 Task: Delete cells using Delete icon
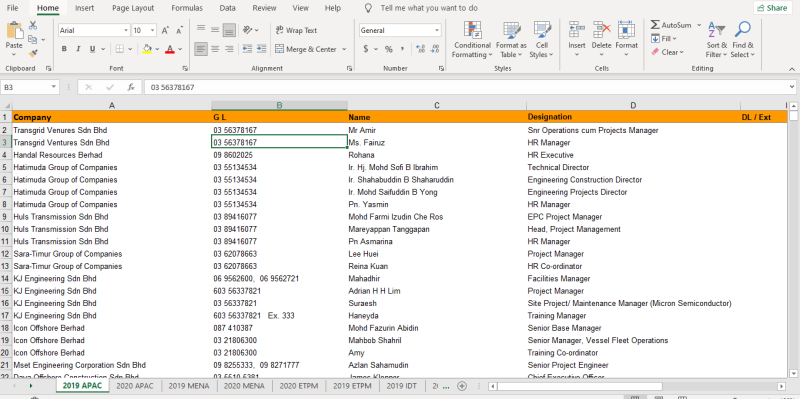602,30
